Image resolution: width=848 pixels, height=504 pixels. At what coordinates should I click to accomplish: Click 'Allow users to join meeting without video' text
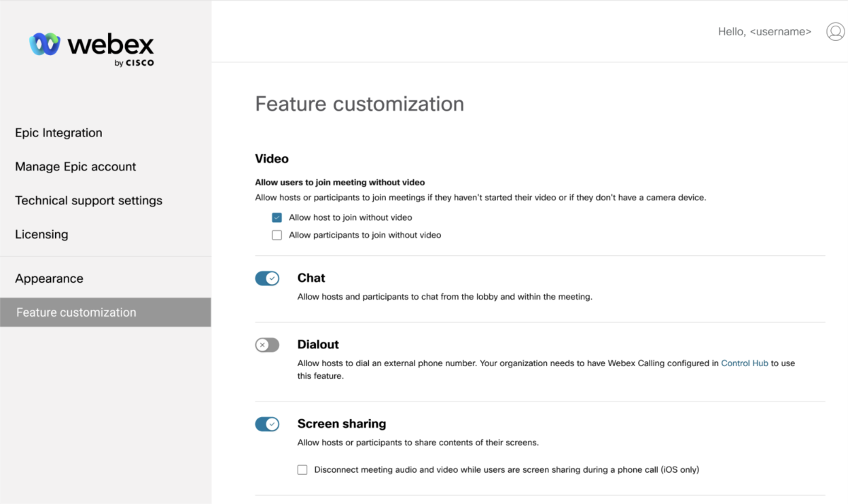coord(340,183)
